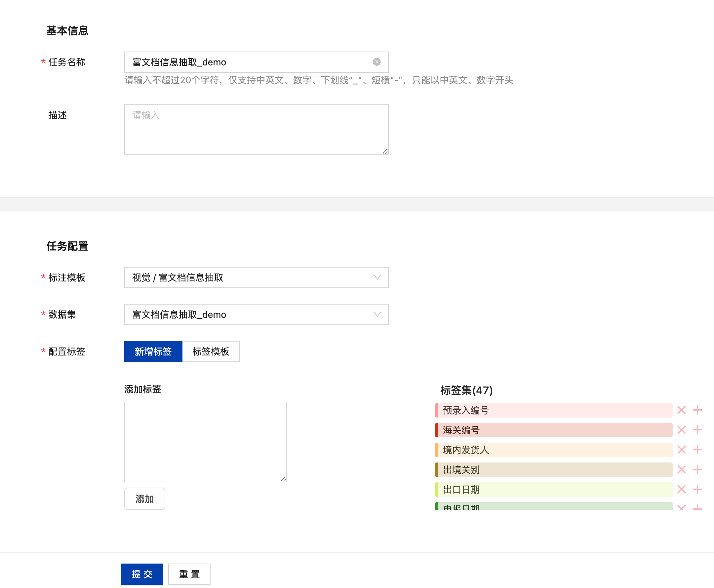Image resolution: width=714 pixels, height=588 pixels.
Task: Reset the form with 重置
Action: click(189, 574)
